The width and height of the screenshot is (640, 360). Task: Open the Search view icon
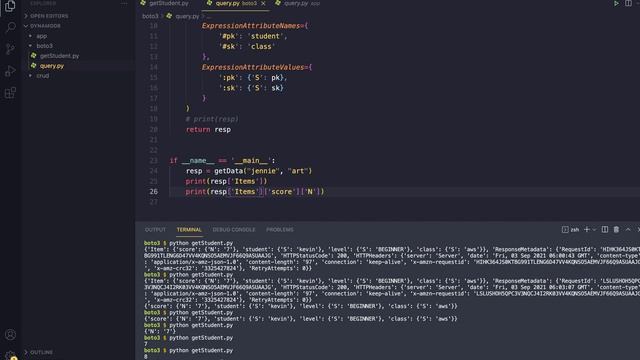10,27
